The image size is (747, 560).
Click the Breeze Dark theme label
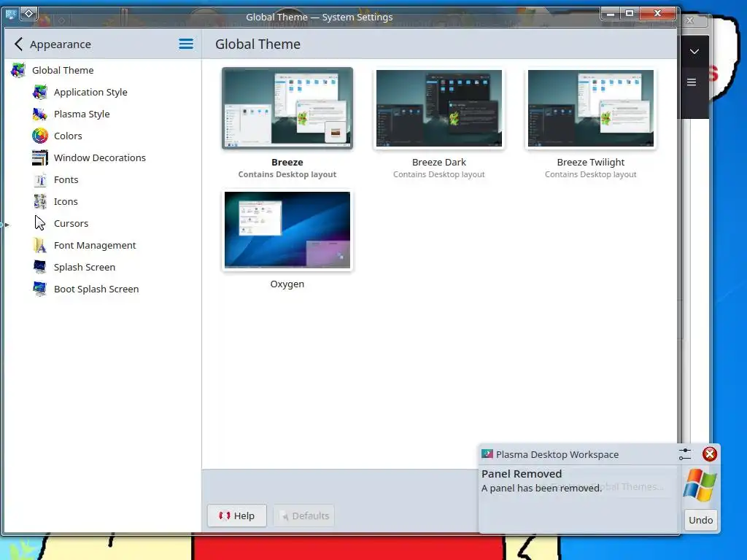(438, 163)
